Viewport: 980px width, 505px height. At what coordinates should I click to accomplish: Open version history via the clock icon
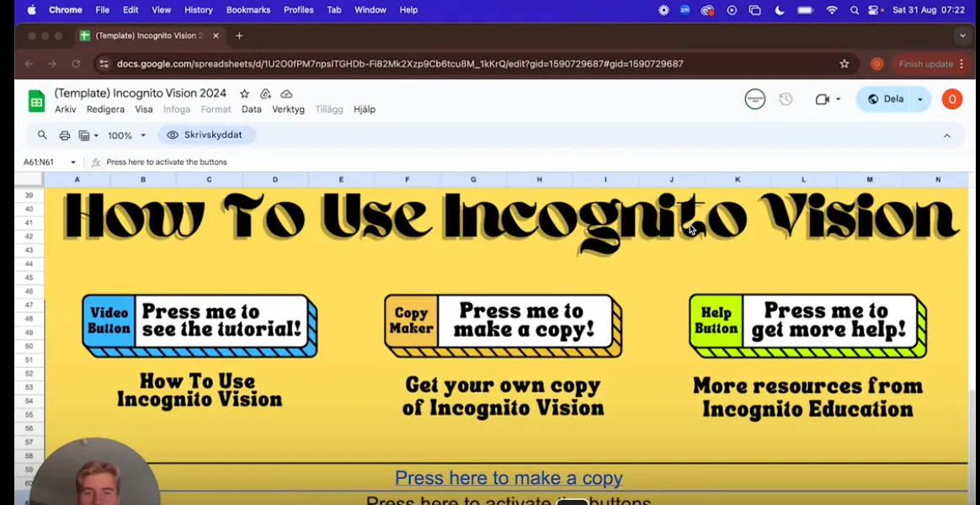click(x=786, y=98)
